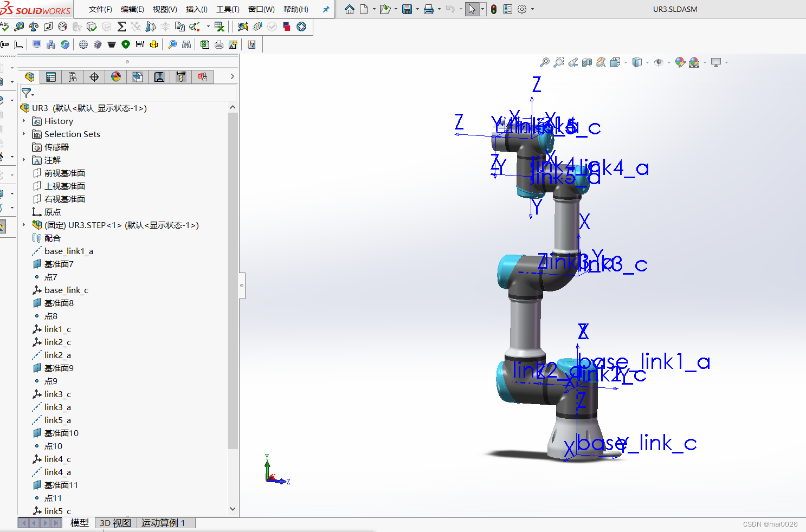
Task: Expand the UR3.STEP<1> component node
Action: [x=23, y=225]
